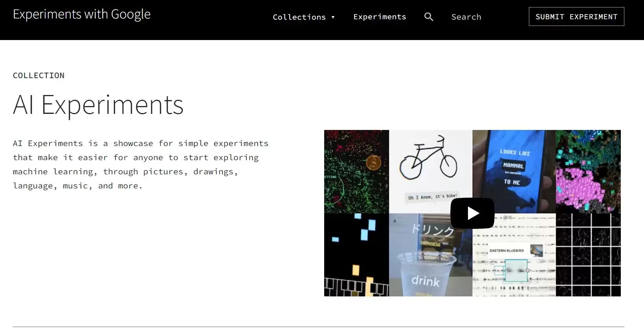Expand the Collections dropdown arrow
The width and height of the screenshot is (644, 329).
[x=333, y=17]
